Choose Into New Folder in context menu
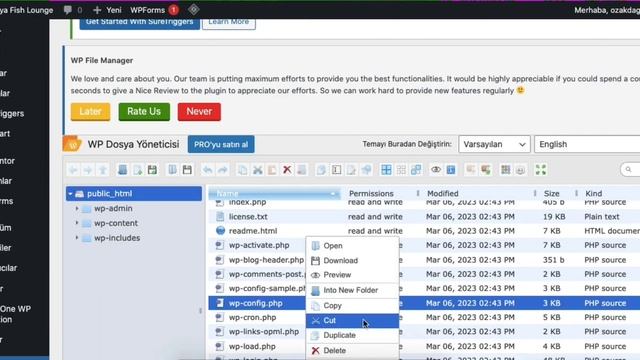 pyautogui.click(x=352, y=291)
